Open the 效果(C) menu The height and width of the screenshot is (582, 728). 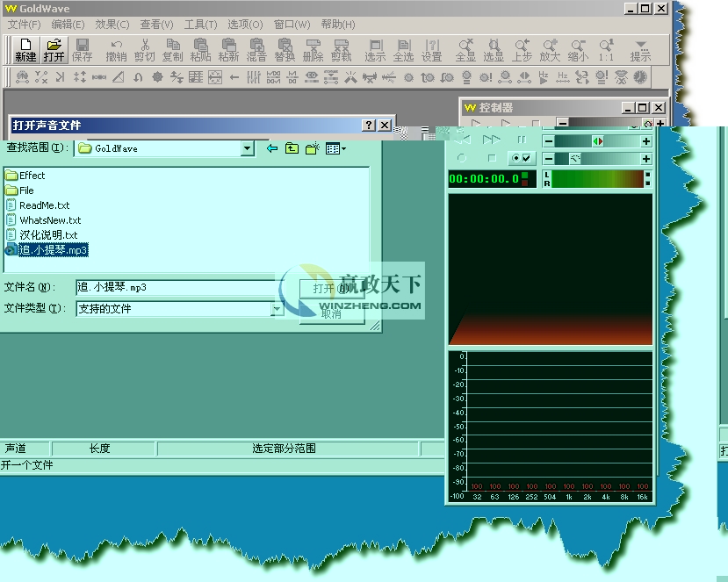[112, 24]
